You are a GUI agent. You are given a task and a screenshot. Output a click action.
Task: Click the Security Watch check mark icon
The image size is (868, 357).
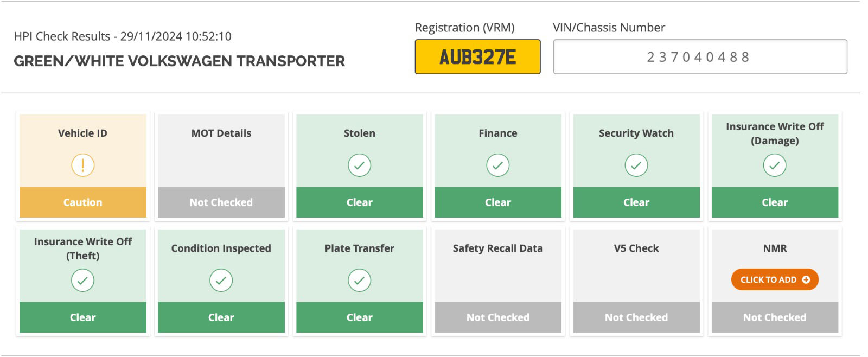[x=636, y=165]
